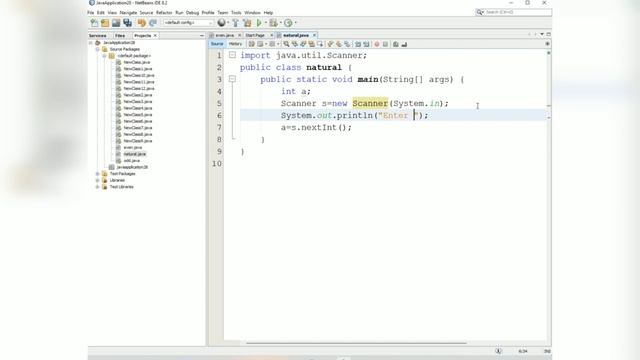The height and width of the screenshot is (360, 640).
Task: Click the Shift Line Right icon
Action: (367, 44)
